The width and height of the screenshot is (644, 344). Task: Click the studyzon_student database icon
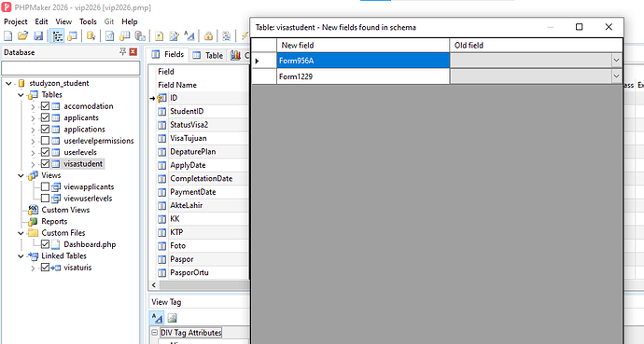click(21, 83)
